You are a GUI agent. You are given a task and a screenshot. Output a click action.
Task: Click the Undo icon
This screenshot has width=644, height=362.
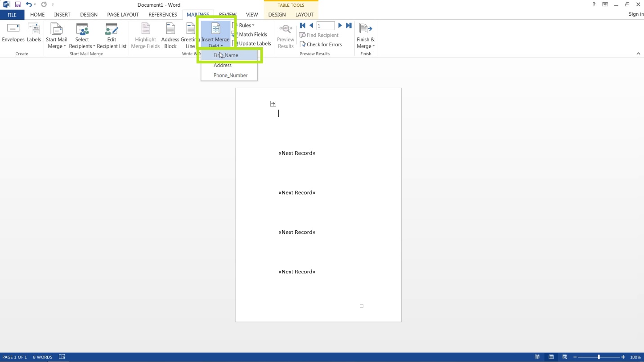tap(29, 4)
